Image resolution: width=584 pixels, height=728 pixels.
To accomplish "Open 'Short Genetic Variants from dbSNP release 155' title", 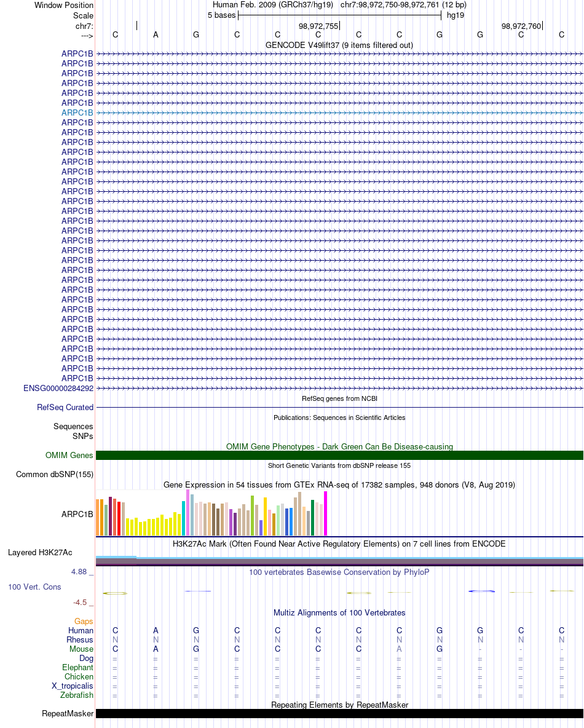I will (339, 465).
